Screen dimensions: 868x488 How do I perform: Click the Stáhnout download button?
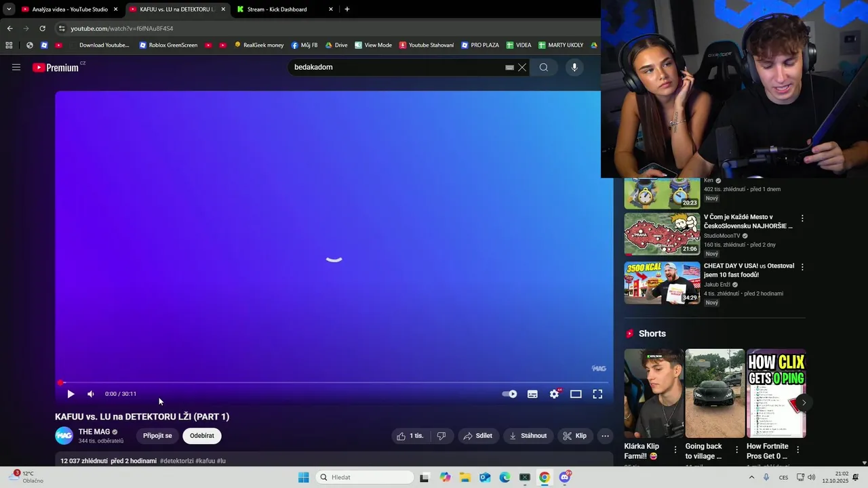(528, 436)
